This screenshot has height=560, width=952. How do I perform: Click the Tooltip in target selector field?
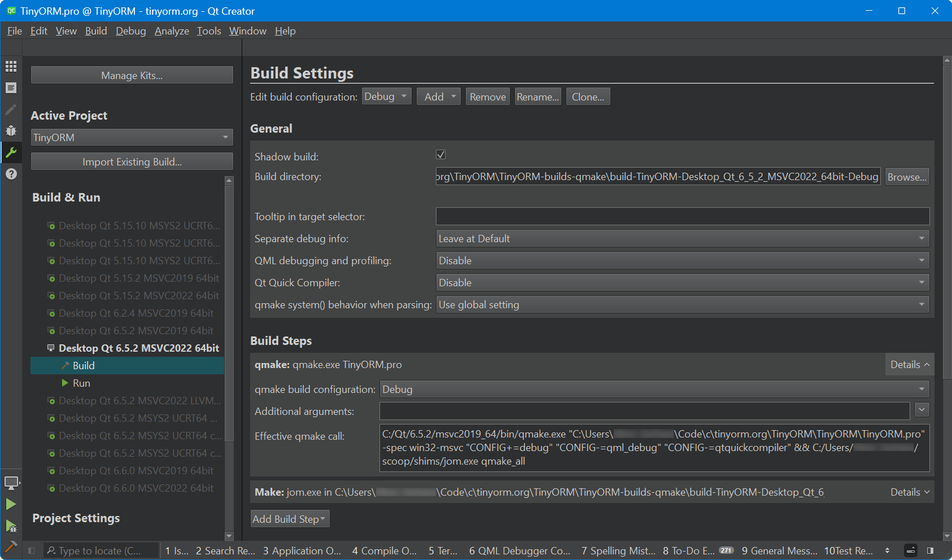tap(683, 216)
